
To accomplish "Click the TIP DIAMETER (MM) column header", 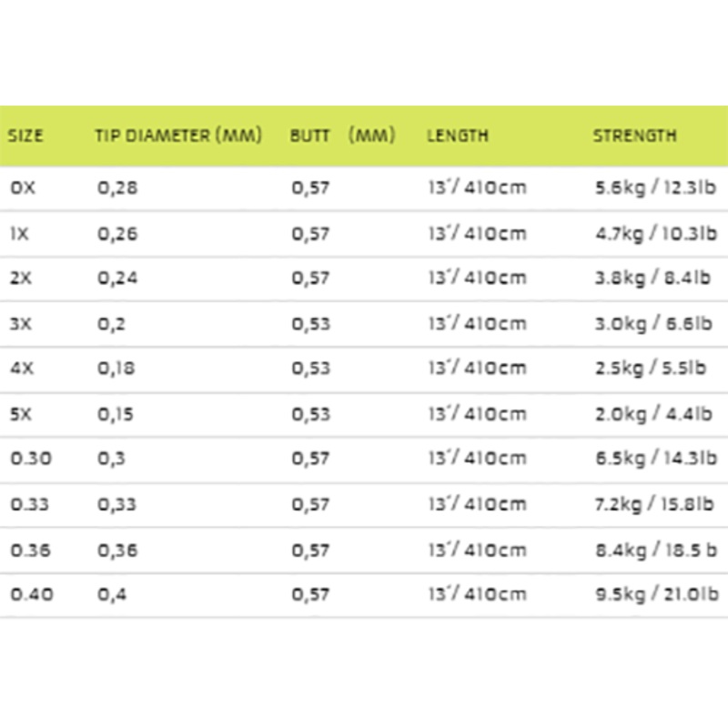I will (x=178, y=136).
